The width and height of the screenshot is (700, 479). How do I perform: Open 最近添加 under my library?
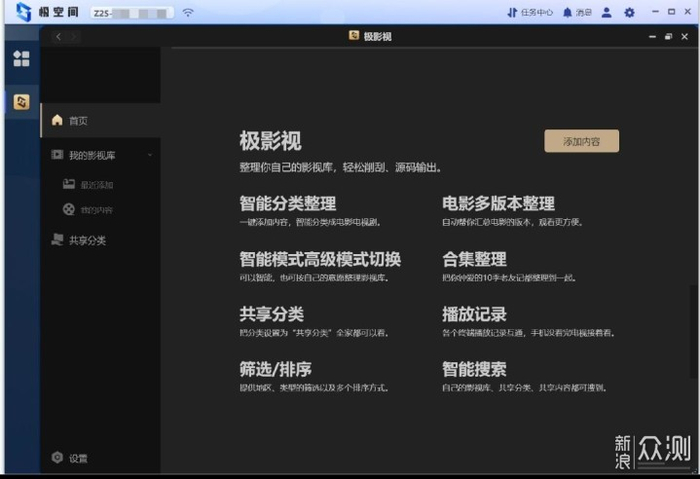[96, 184]
